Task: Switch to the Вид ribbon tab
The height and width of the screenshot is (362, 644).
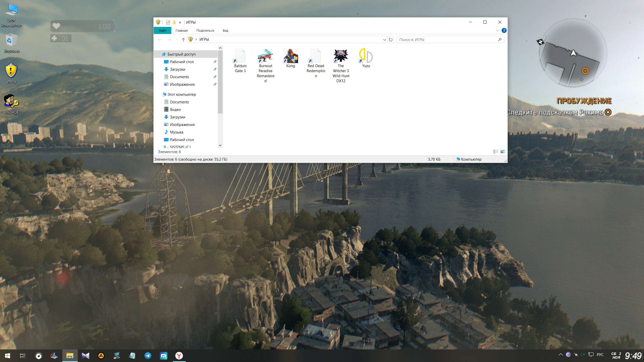Action: coord(225,30)
